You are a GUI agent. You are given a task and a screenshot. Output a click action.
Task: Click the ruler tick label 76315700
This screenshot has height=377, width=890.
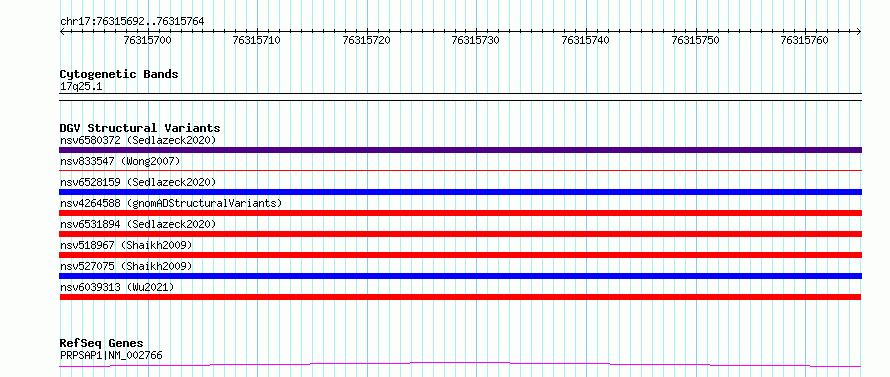147,40
